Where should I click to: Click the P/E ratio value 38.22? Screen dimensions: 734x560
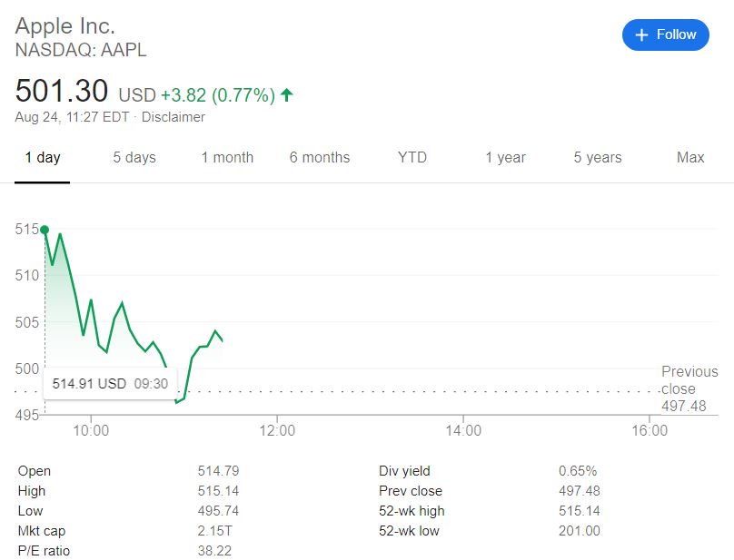click(x=214, y=551)
